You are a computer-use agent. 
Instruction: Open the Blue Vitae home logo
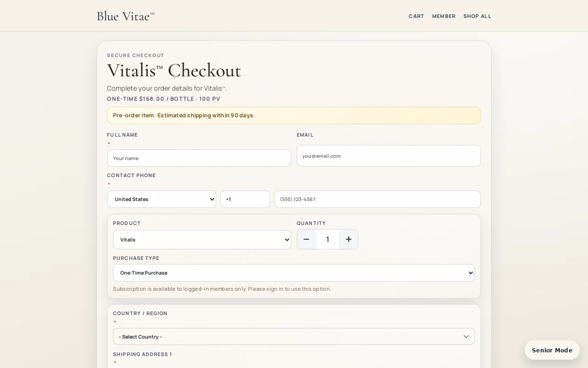[x=125, y=16]
